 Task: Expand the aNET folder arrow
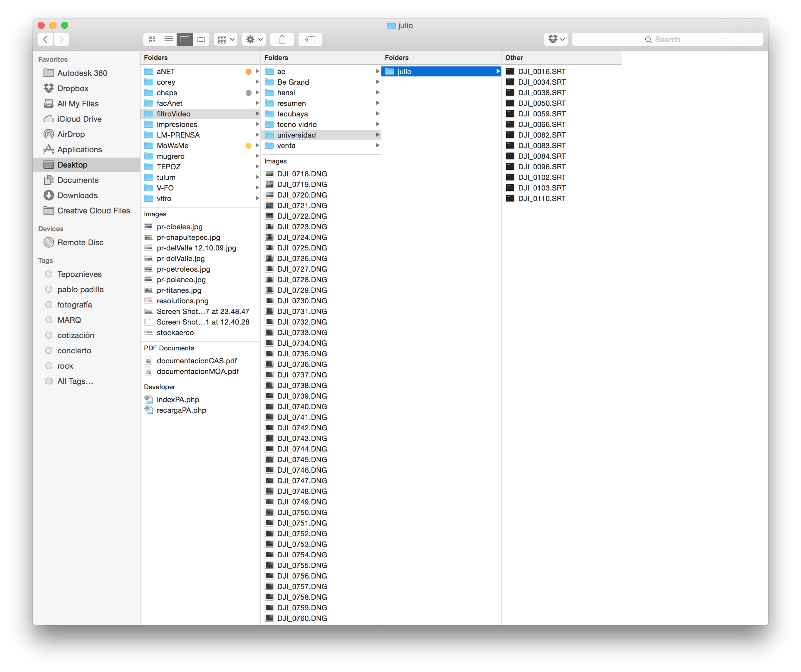click(257, 71)
